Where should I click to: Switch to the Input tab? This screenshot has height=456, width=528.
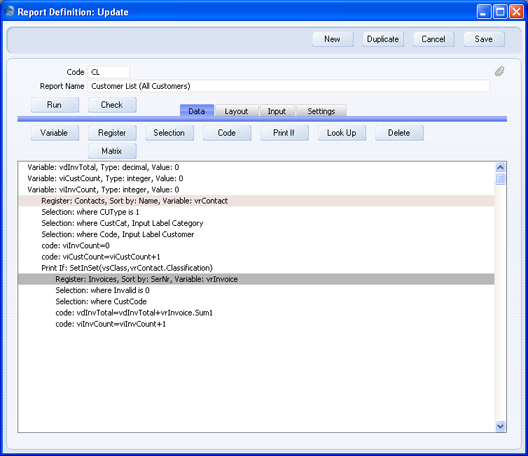coord(277,111)
